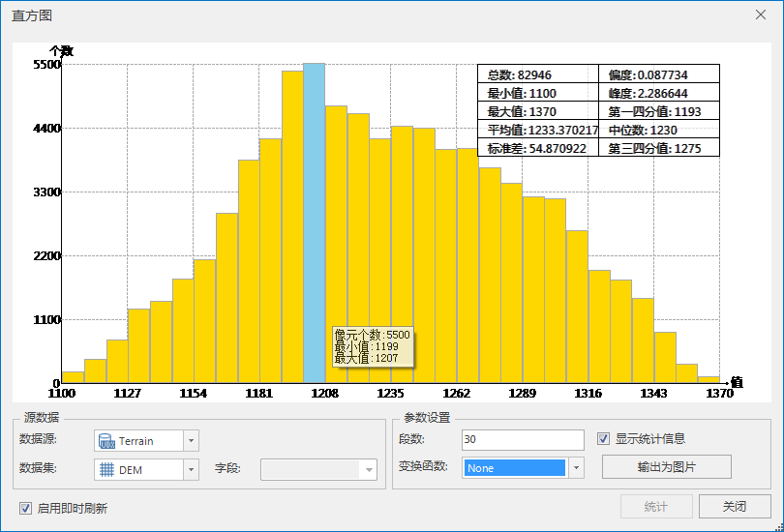Select the blue highlighted histogram bar

tap(314, 222)
